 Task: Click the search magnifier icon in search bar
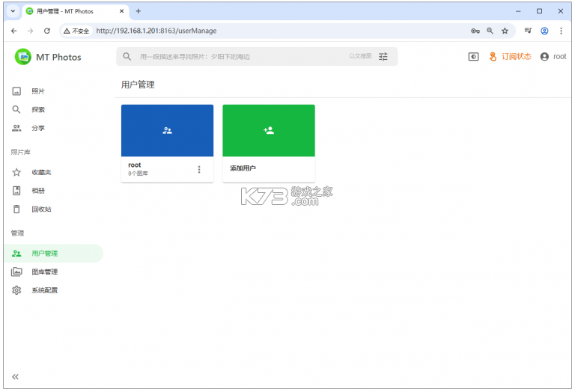(127, 56)
